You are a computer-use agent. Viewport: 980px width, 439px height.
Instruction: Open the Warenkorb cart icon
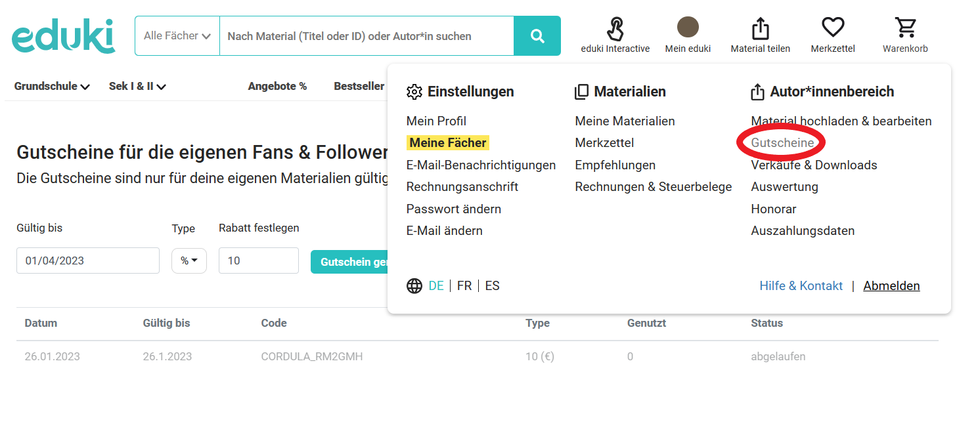(905, 28)
